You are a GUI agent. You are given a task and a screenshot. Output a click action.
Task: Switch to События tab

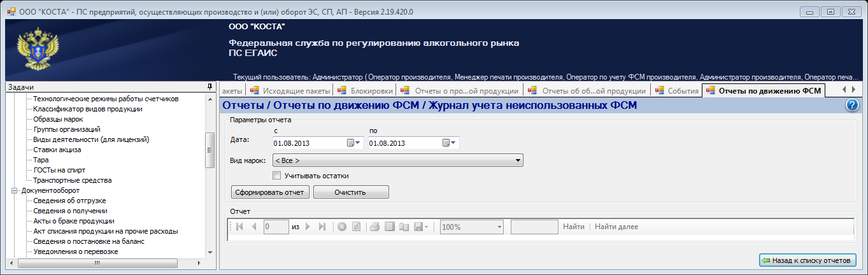[x=676, y=91]
